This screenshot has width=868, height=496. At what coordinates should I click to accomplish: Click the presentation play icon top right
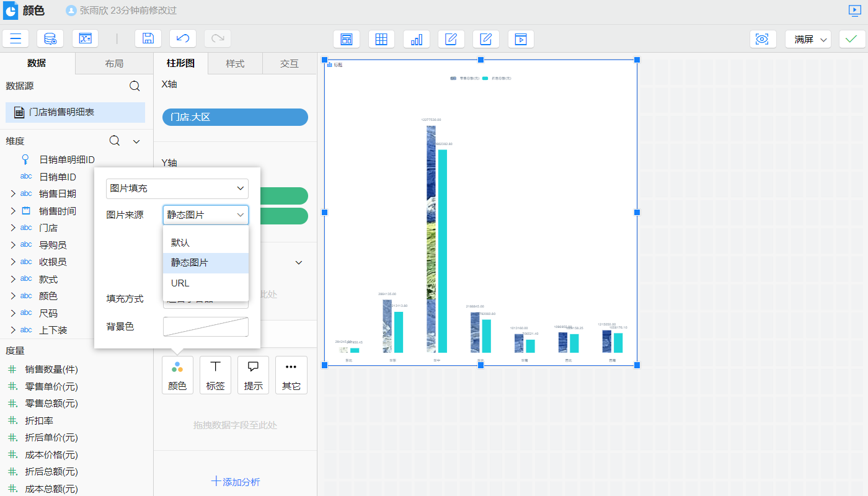pyautogui.click(x=855, y=11)
